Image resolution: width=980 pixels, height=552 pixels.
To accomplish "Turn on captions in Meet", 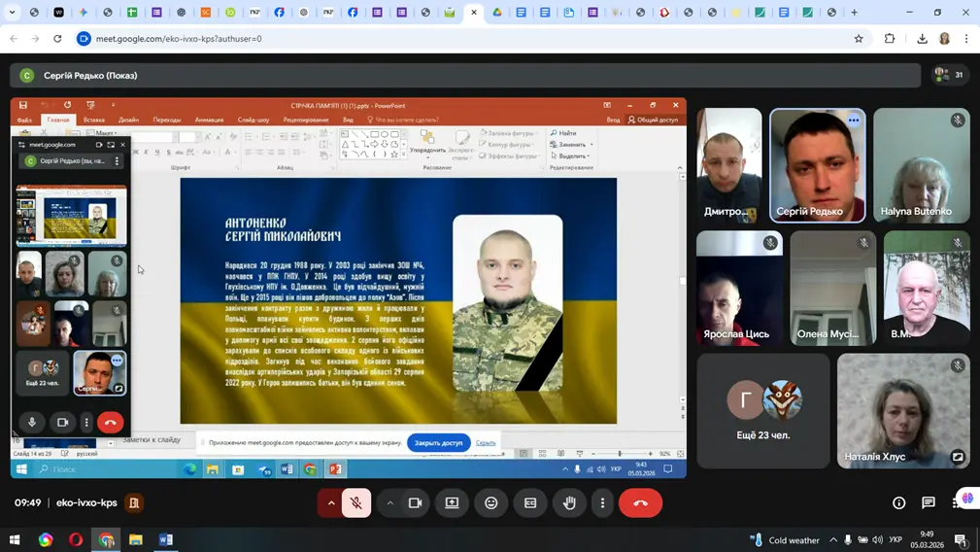I will point(530,502).
